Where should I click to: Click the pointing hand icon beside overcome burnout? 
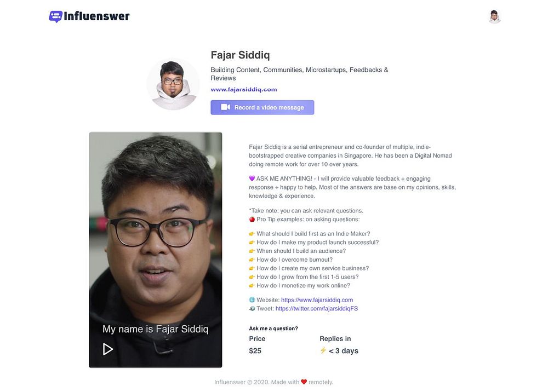pyautogui.click(x=252, y=260)
